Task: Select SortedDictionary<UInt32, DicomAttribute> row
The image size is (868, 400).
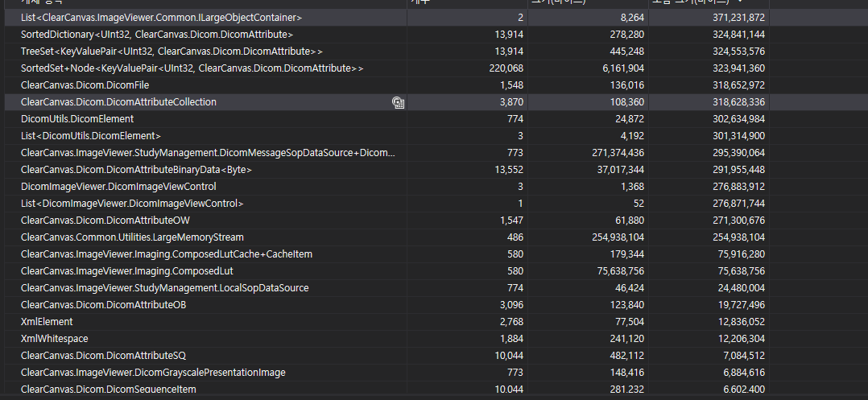Action: coord(157,35)
